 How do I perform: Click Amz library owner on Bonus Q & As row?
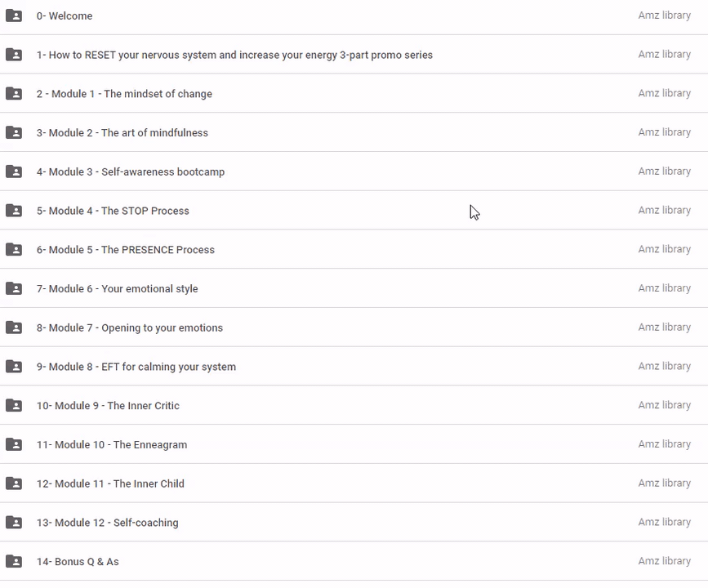point(664,561)
